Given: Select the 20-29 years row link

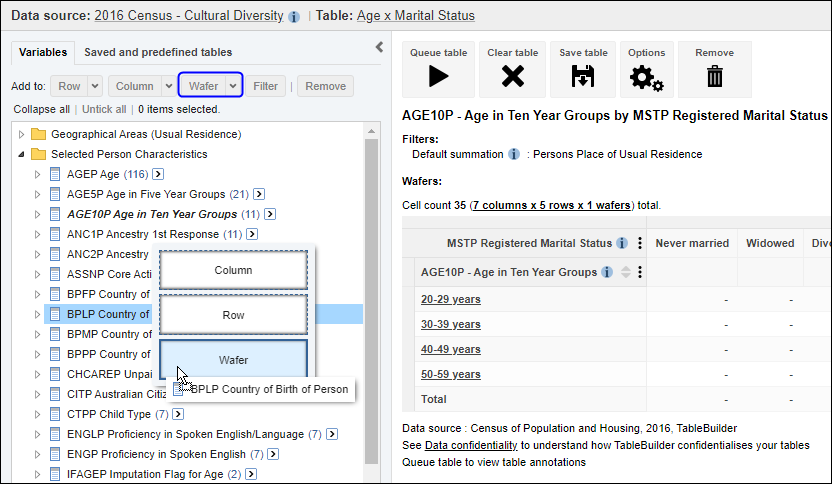Looking at the screenshot, I should pos(450,299).
